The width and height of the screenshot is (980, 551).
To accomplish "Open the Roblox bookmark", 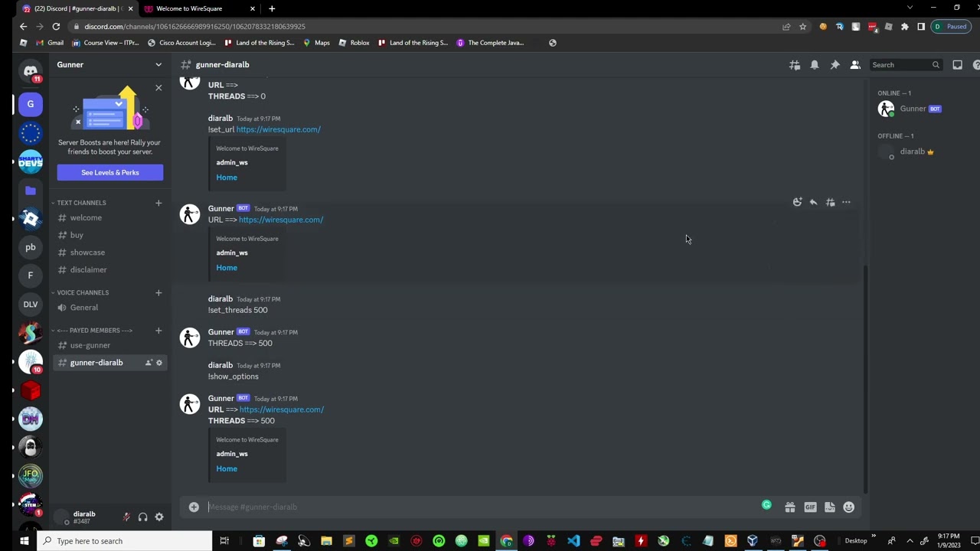I will click(354, 43).
